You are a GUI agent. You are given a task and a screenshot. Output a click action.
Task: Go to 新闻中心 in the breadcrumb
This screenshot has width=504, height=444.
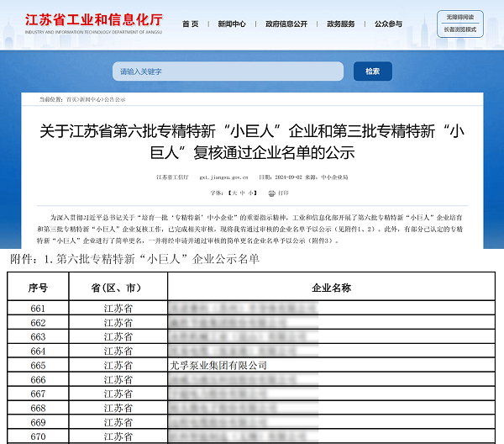click(x=91, y=99)
